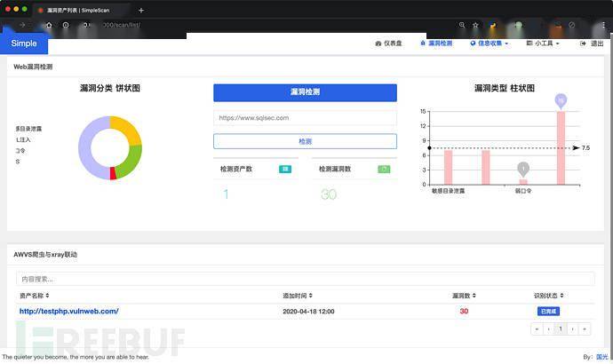Image resolution: width=613 pixels, height=364 pixels.
Task: Expand the 信息收集 dropdown menu
Action: (x=490, y=44)
